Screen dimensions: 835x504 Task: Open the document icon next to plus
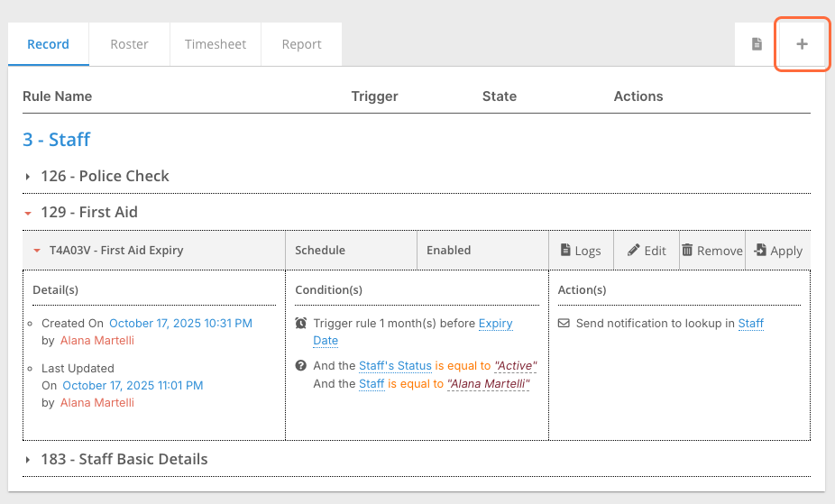coord(757,44)
